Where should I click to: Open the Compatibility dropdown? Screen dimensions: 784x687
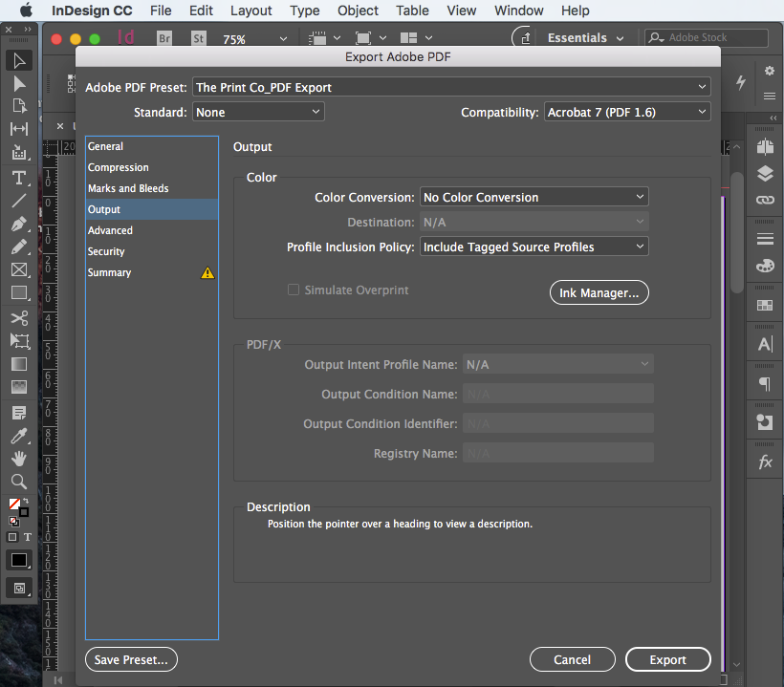coord(626,111)
